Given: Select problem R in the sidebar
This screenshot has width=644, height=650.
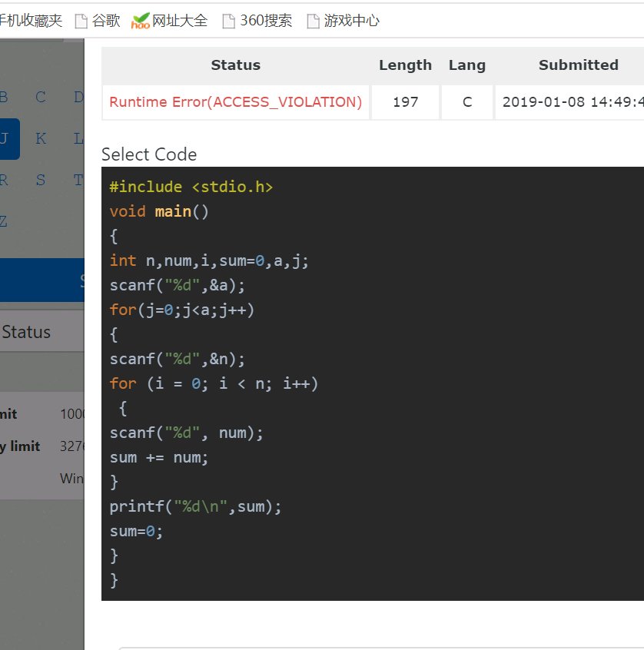Looking at the screenshot, I should 4,180.
